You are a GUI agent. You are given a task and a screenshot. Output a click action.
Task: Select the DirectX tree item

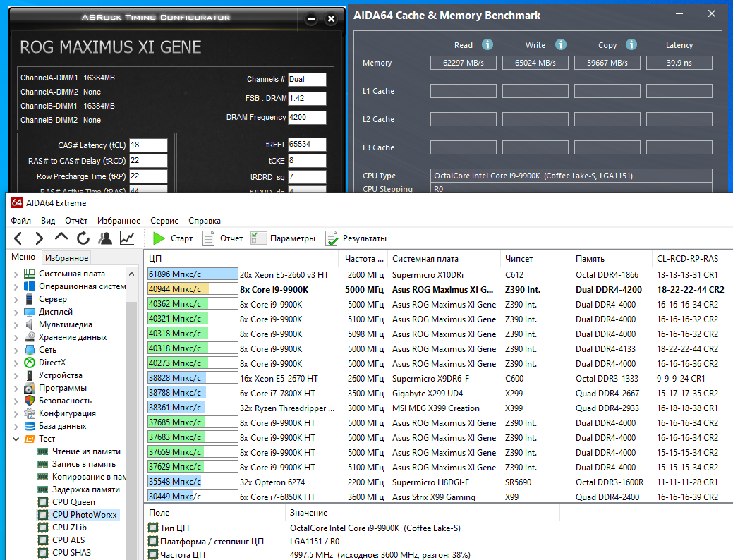click(x=52, y=363)
